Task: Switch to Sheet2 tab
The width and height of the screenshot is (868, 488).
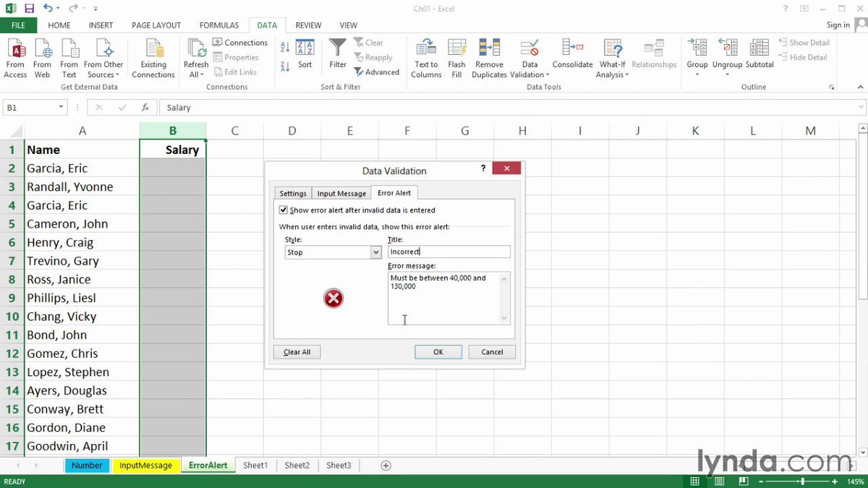Action: [297, 466]
